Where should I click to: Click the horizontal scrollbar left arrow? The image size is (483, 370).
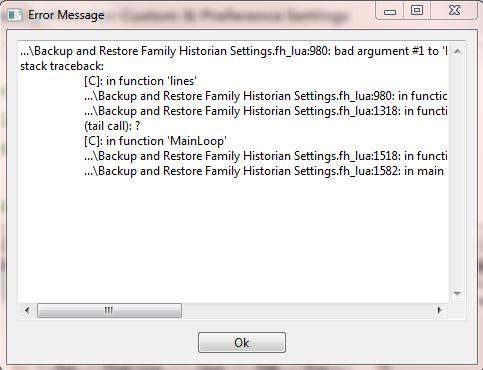[x=27, y=310]
